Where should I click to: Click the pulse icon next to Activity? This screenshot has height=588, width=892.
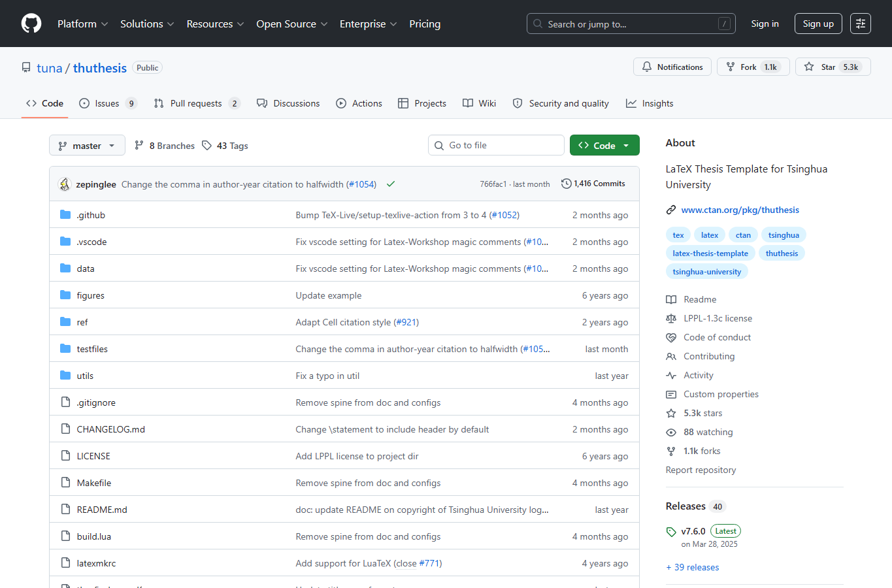tap(671, 375)
